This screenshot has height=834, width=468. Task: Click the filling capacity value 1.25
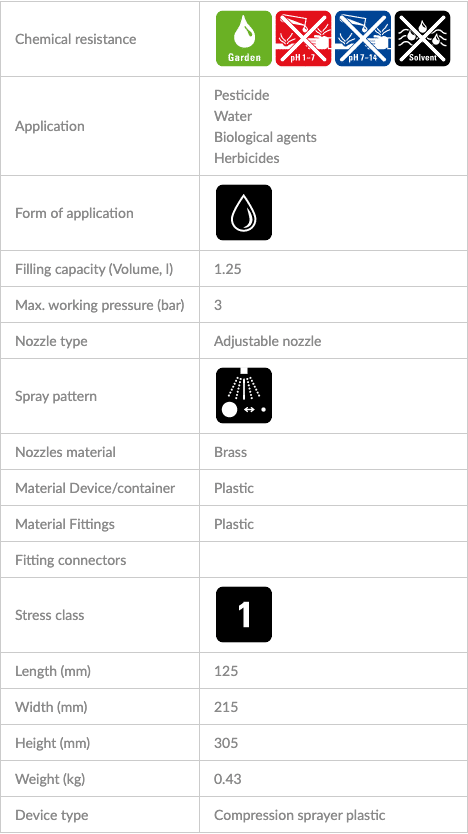228,269
